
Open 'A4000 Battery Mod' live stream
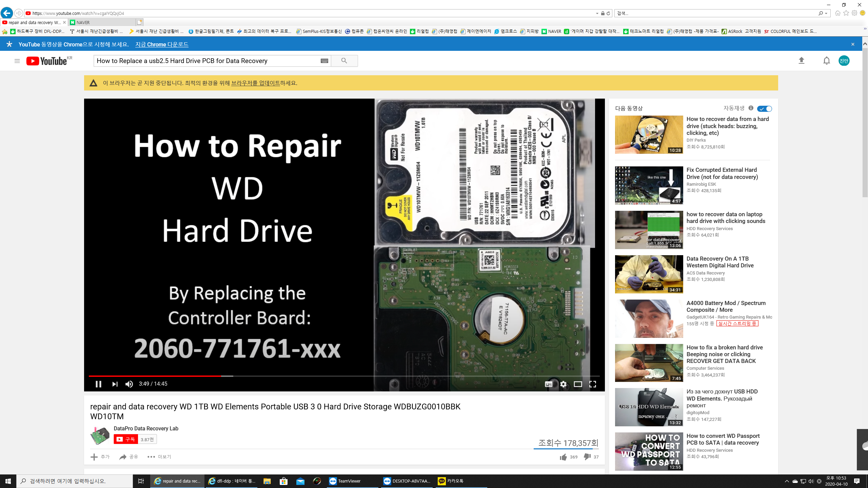(x=726, y=306)
